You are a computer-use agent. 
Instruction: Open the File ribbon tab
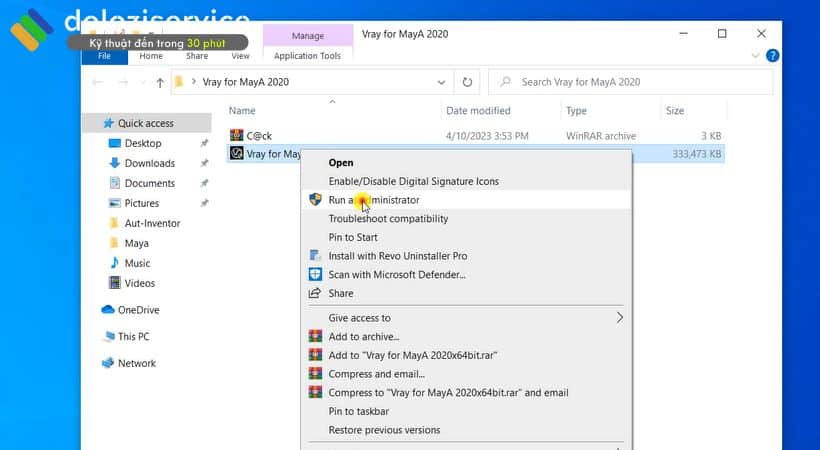104,56
